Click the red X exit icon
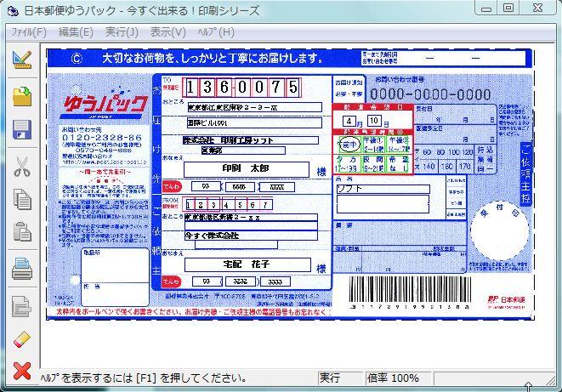The width and height of the screenshot is (562, 392). click(22, 371)
